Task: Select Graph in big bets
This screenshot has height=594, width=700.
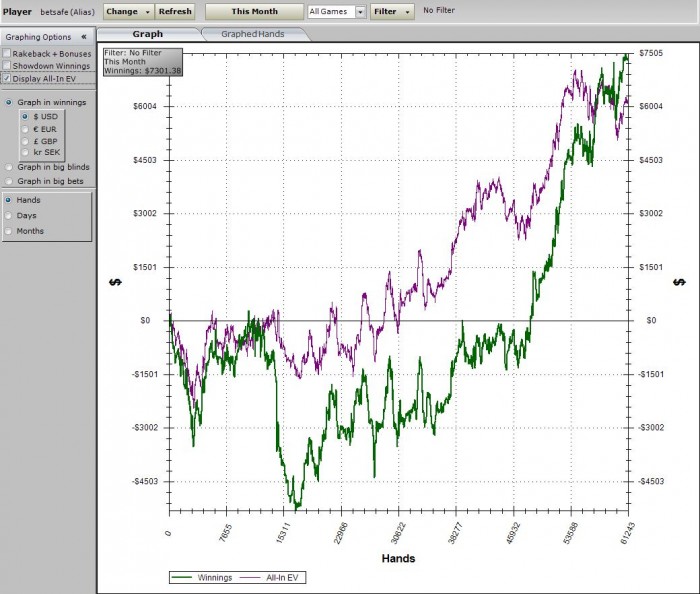Action: [x=8, y=181]
